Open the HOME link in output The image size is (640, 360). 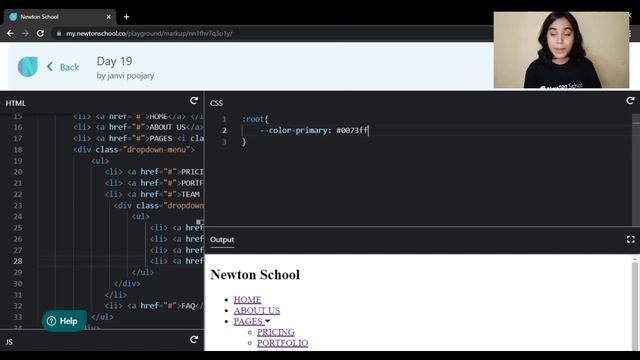(247, 300)
